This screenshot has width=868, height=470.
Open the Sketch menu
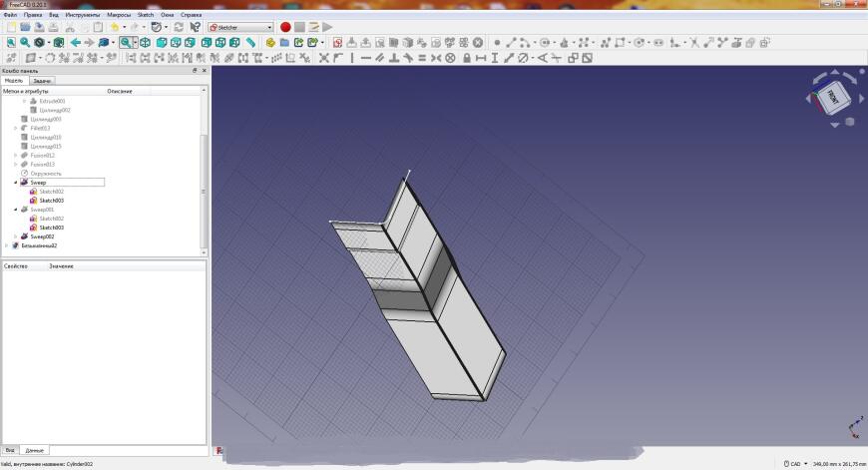pyautogui.click(x=146, y=15)
